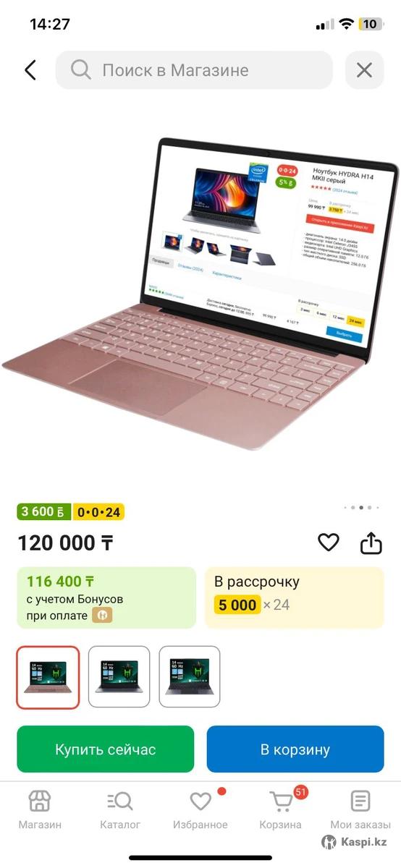Share the product via share icon
The image size is (401, 868).
371,542
